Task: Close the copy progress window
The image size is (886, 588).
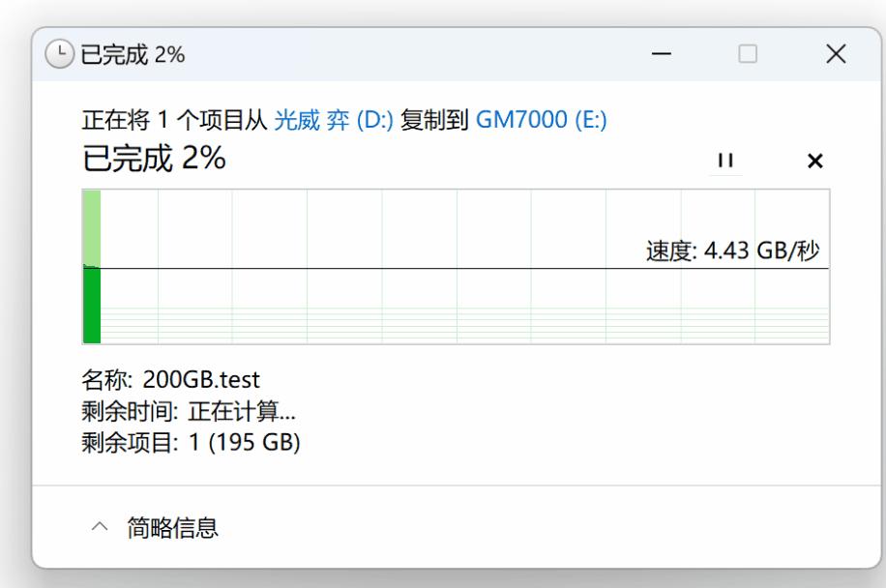Action: click(x=836, y=55)
